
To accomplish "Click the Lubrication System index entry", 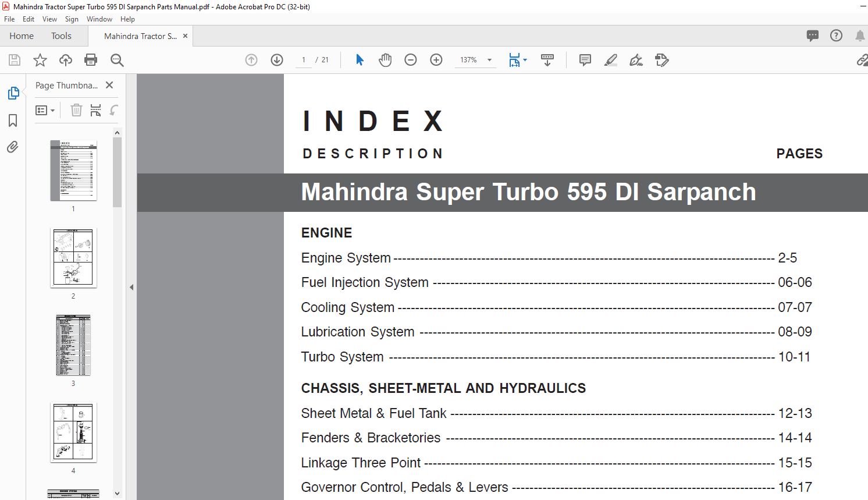I will (556, 332).
